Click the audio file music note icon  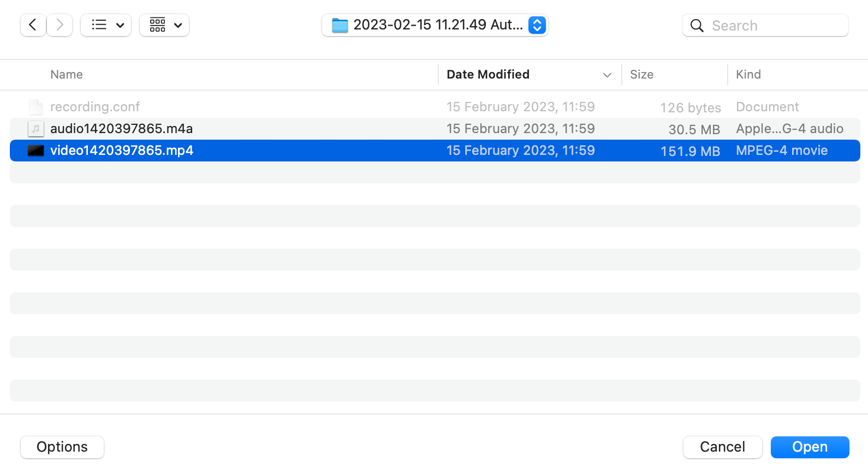(x=35, y=129)
